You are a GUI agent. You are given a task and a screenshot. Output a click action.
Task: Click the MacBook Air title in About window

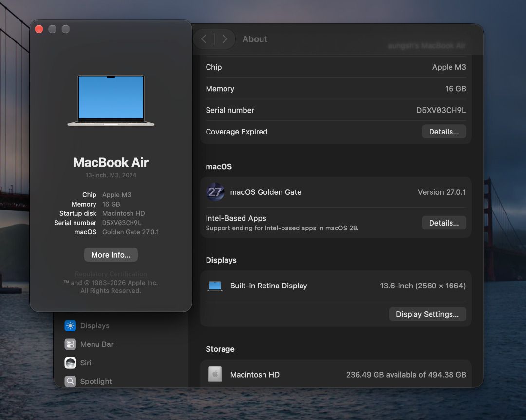click(x=111, y=162)
